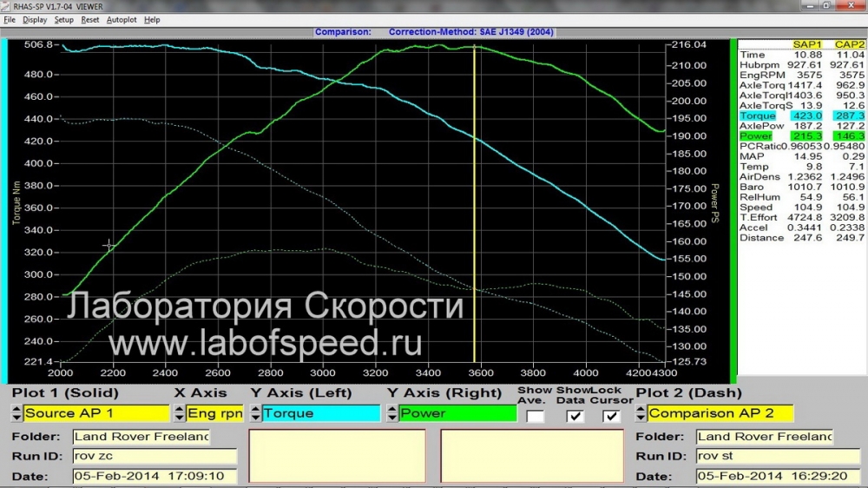868x488 pixels.
Task: Click the Y Axis Left Torque stepper arrows
Action: click(x=255, y=413)
